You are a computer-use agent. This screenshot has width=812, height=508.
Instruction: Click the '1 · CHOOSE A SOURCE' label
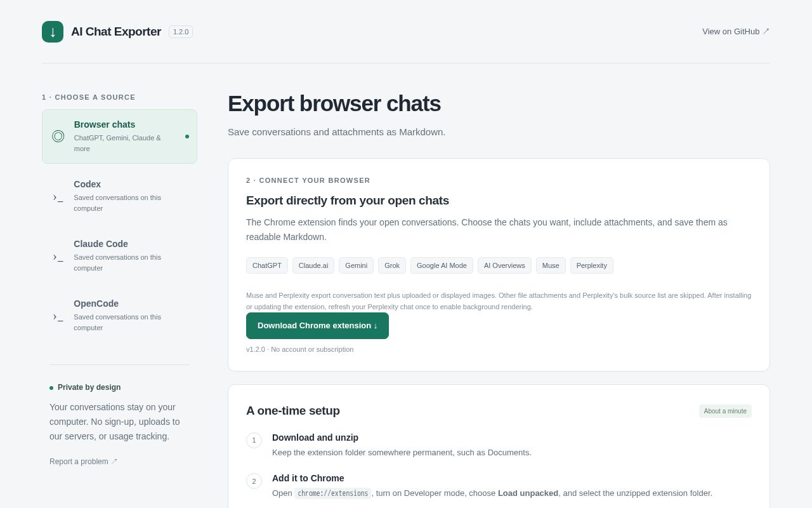point(89,97)
